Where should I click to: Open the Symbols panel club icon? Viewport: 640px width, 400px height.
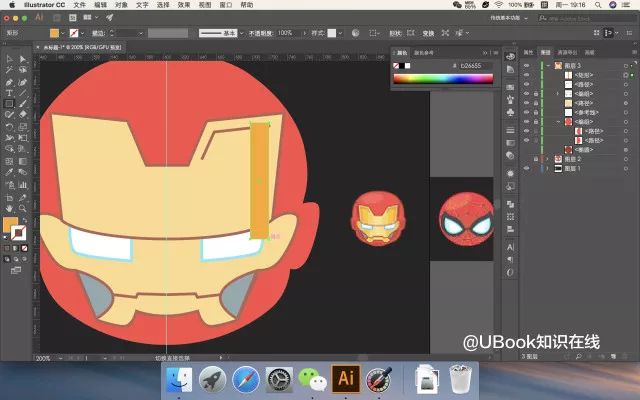(x=510, y=112)
